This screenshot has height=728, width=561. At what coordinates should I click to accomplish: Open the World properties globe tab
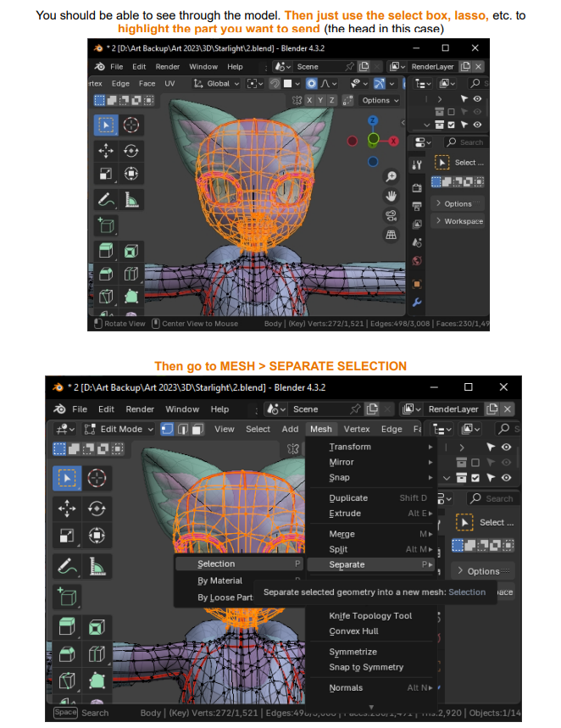[x=417, y=261]
